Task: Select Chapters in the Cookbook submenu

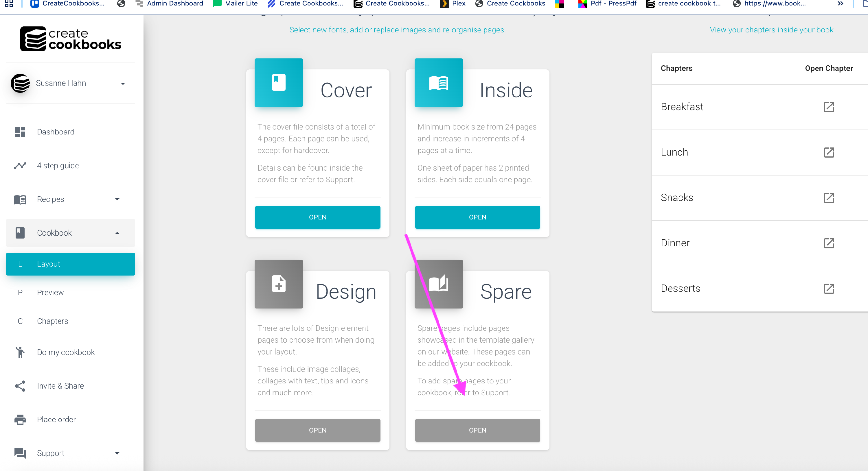Action: (x=52, y=321)
